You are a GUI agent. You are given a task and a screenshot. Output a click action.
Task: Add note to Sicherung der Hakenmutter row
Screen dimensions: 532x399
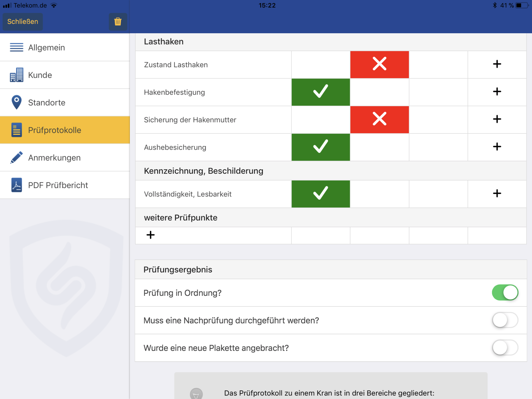click(x=497, y=119)
